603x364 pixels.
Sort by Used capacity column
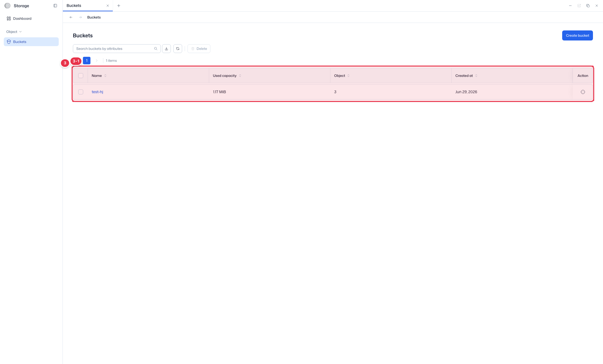240,76
